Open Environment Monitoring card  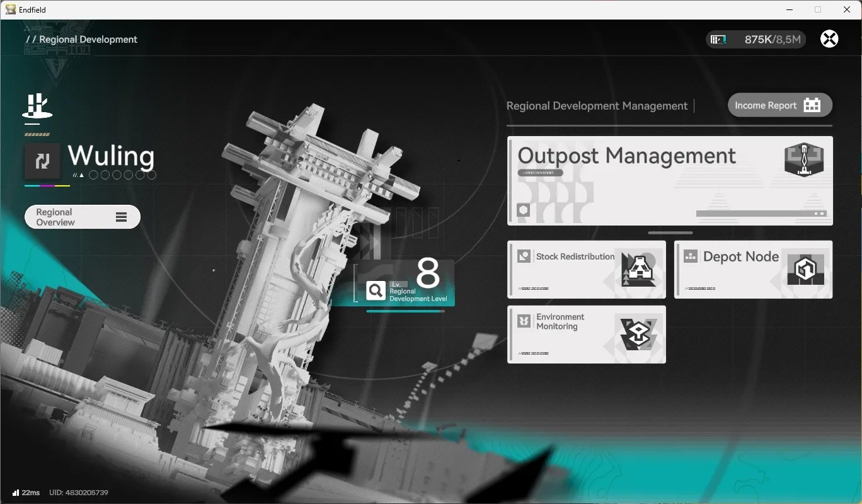[x=587, y=335]
